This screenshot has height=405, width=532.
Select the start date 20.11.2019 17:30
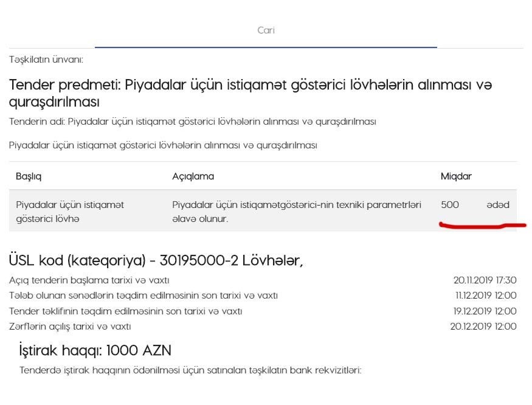tap(485, 280)
